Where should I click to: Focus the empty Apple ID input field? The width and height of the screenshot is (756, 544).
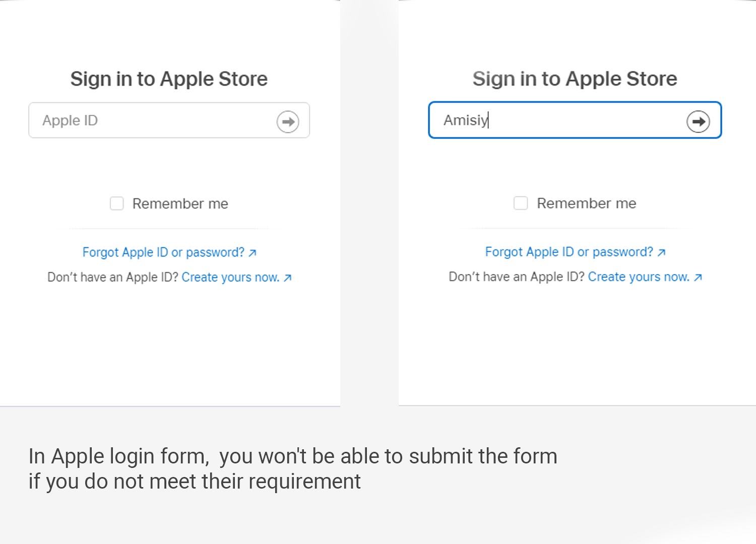pos(169,120)
